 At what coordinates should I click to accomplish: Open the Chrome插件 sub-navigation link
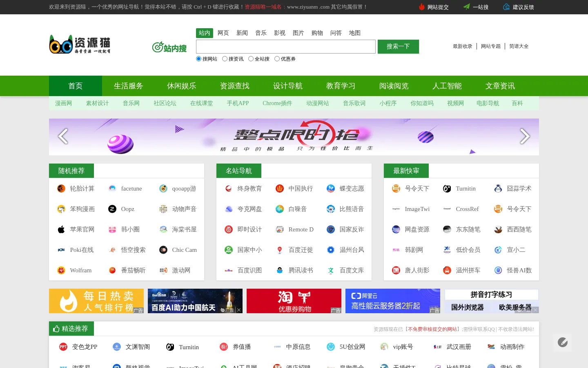coord(277,103)
